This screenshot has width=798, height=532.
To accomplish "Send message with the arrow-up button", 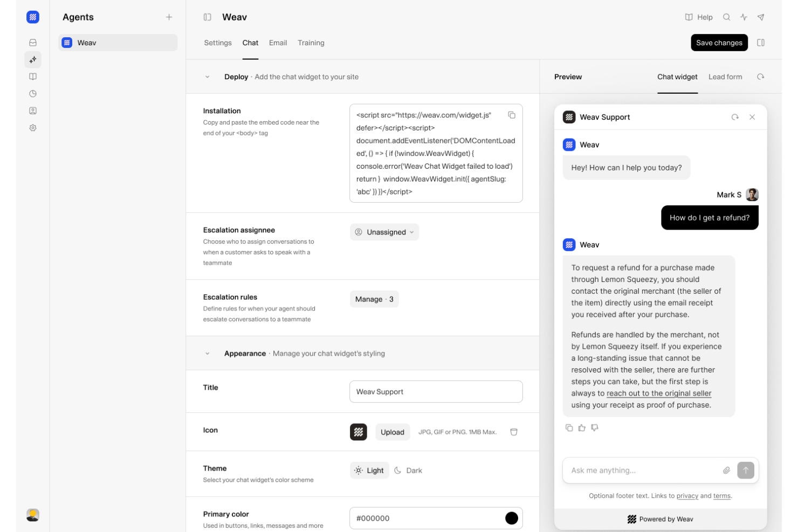I will [x=746, y=470].
